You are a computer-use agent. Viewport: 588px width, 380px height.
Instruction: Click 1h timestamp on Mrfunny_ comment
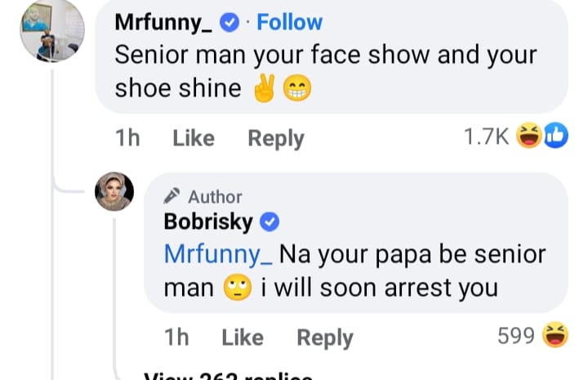[127, 139]
